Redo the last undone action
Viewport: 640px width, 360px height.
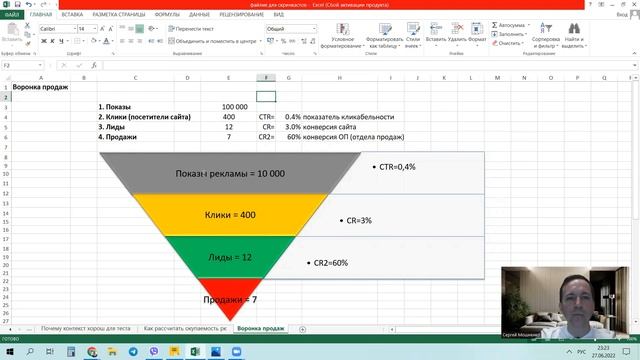(43, 4)
